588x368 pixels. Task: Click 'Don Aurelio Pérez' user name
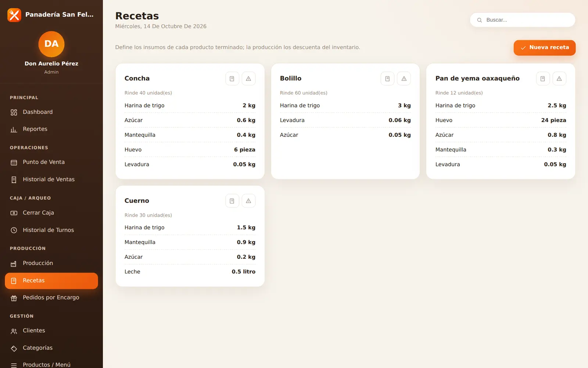click(x=51, y=63)
